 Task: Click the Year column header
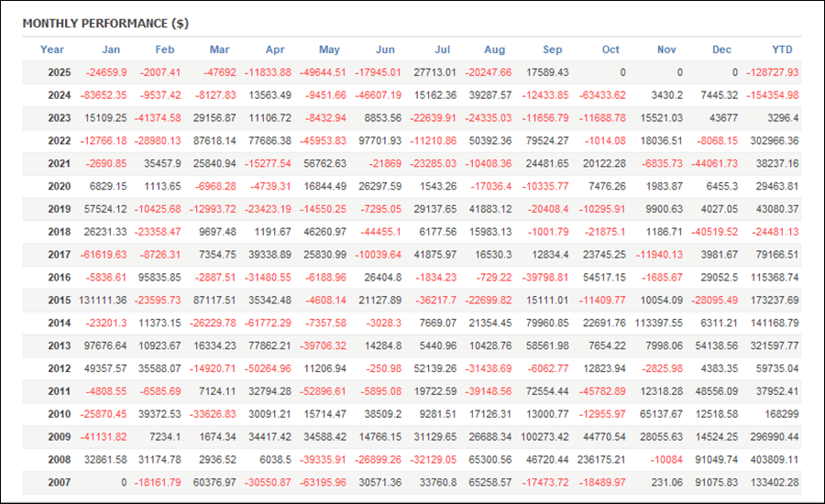tap(52, 49)
